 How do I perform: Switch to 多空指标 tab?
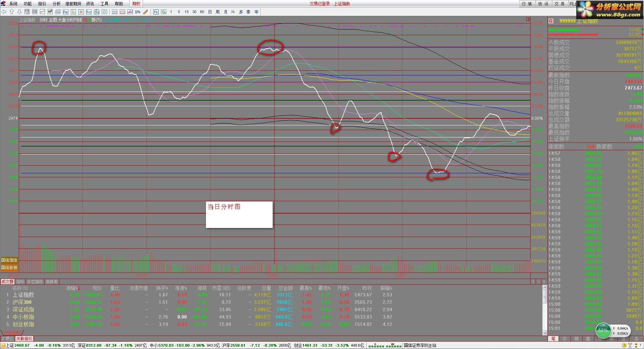click(35, 282)
